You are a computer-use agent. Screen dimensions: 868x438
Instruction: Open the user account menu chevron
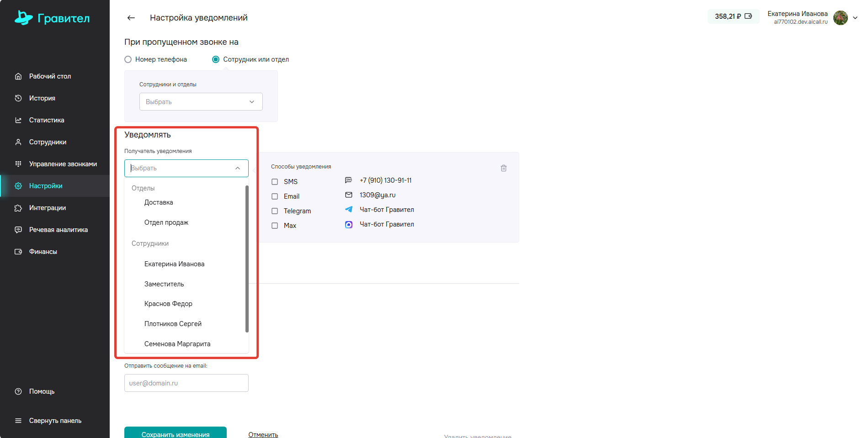pos(855,18)
